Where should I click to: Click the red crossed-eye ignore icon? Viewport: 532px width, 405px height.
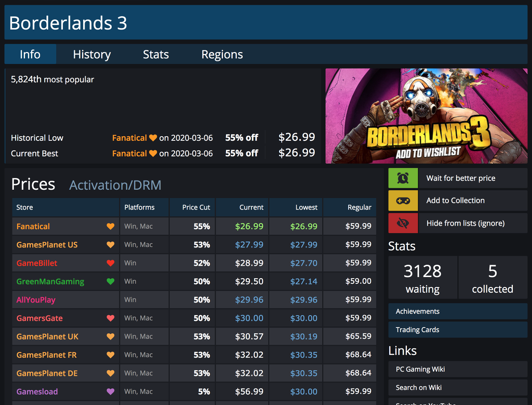tap(403, 223)
